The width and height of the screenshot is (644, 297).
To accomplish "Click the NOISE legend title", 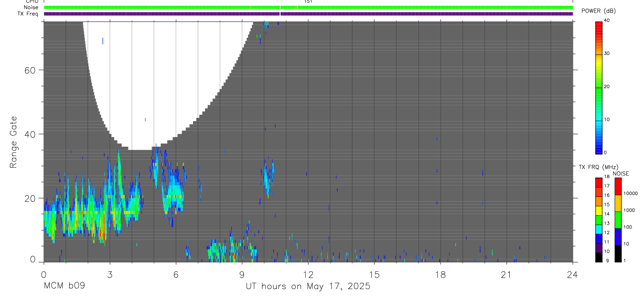I will click(620, 173).
